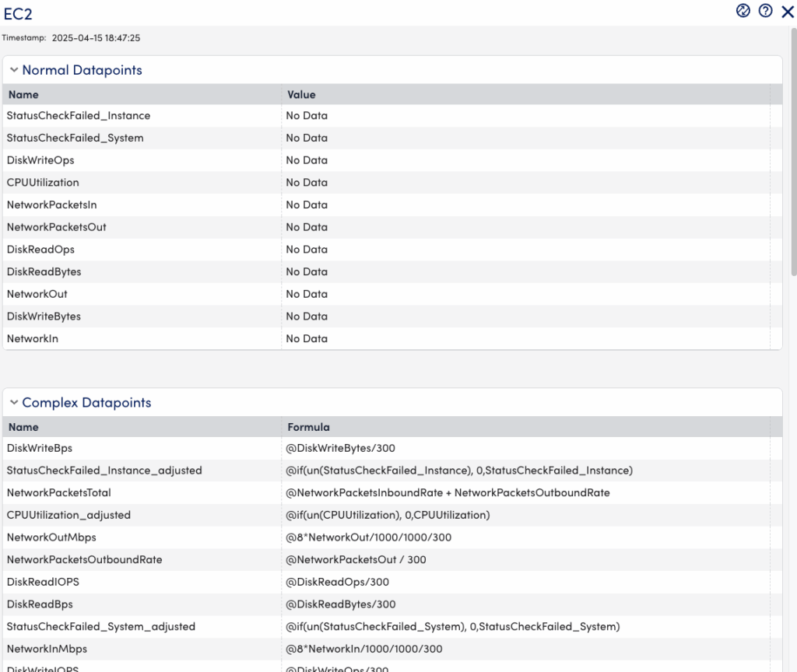This screenshot has width=797, height=672.
Task: Select the CPUUtilization datapoint name
Action: (43, 183)
